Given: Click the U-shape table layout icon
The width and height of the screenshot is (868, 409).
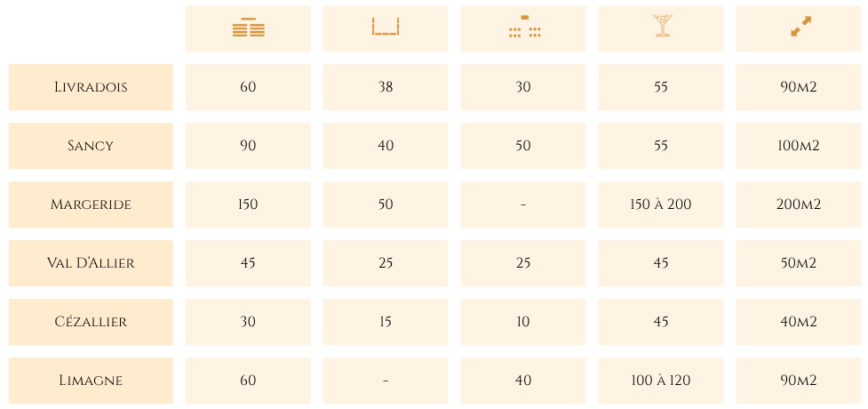Looking at the screenshot, I should [386, 27].
